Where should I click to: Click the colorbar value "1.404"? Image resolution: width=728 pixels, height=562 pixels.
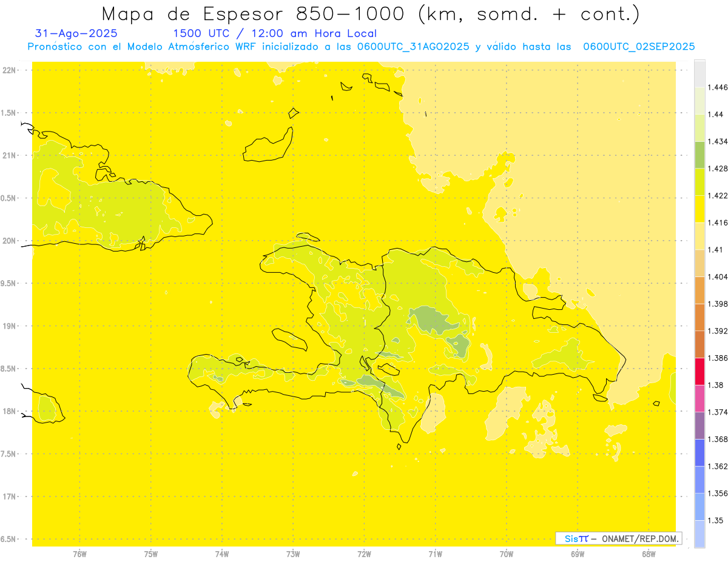pyautogui.click(x=717, y=276)
